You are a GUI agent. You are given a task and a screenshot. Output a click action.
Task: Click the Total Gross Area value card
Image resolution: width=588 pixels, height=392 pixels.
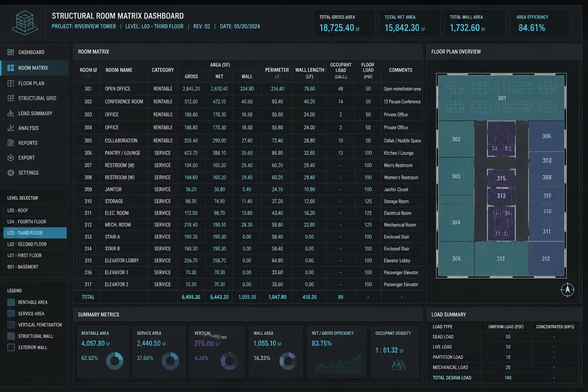tap(344, 23)
